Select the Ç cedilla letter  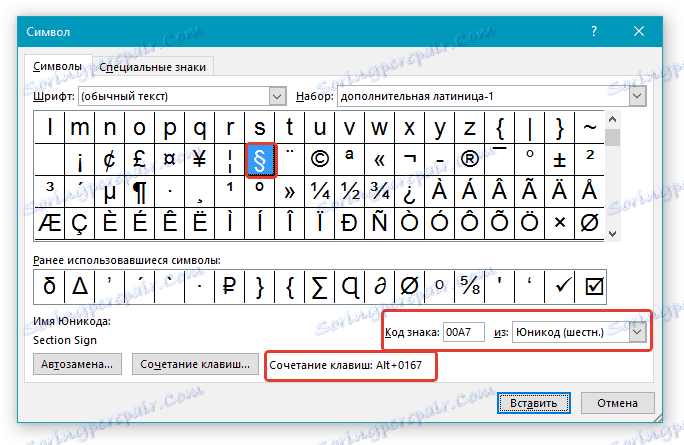(79, 223)
